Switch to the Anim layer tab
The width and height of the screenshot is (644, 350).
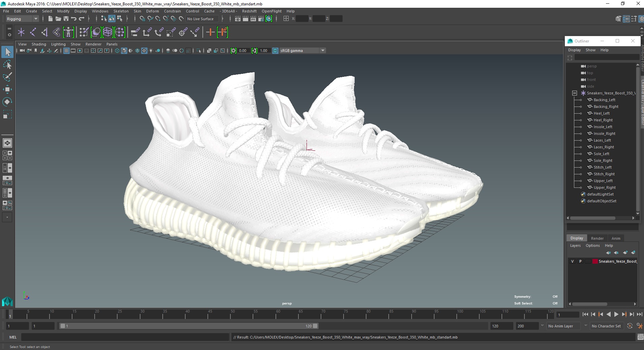[616, 238]
